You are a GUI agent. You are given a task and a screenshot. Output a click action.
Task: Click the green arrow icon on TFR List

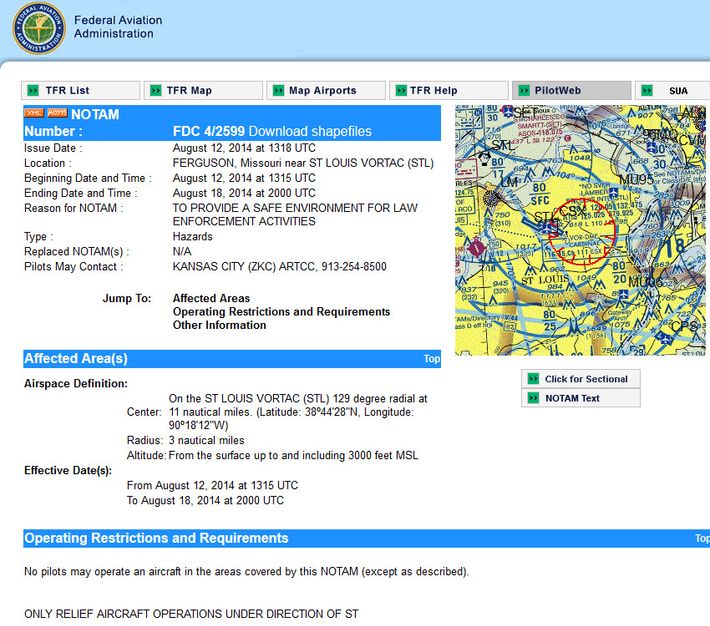[x=33, y=91]
